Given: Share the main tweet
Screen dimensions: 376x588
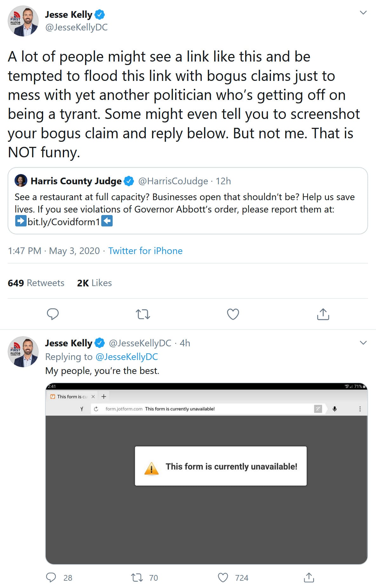Looking at the screenshot, I should (x=323, y=314).
